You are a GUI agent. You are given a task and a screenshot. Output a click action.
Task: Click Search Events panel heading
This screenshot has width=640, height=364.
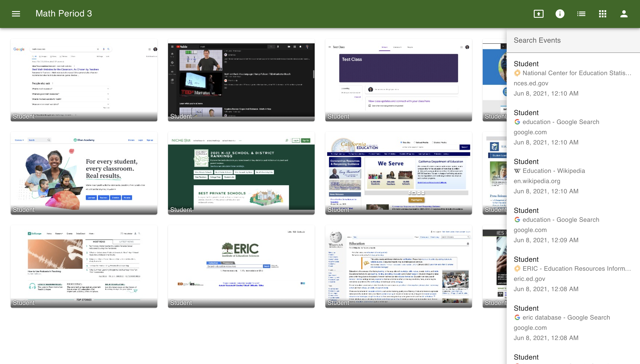coord(537,40)
